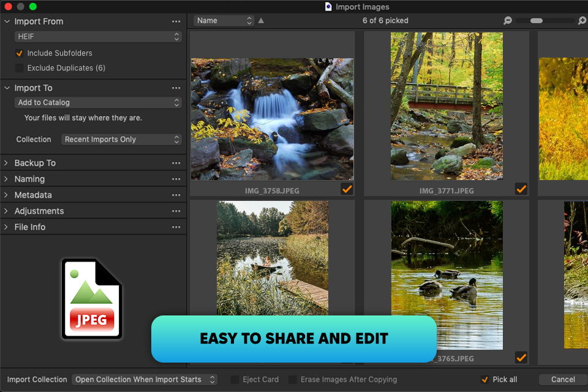Image resolution: width=588 pixels, height=392 pixels.
Task: Toggle the Pick all checkbox
Action: coord(485,380)
